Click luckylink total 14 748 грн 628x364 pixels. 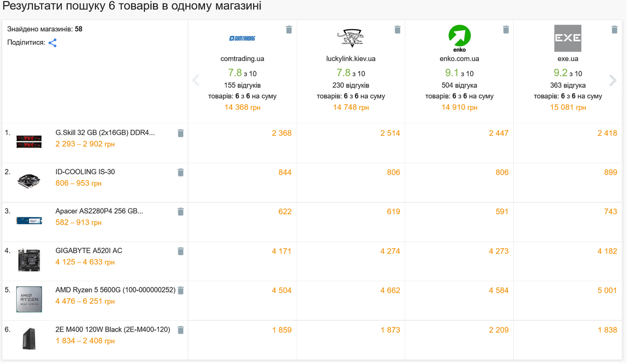[351, 107]
